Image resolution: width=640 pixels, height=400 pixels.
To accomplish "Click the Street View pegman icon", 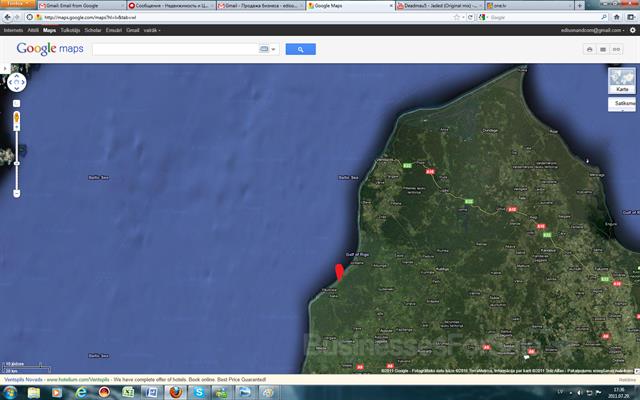I will [x=16, y=117].
